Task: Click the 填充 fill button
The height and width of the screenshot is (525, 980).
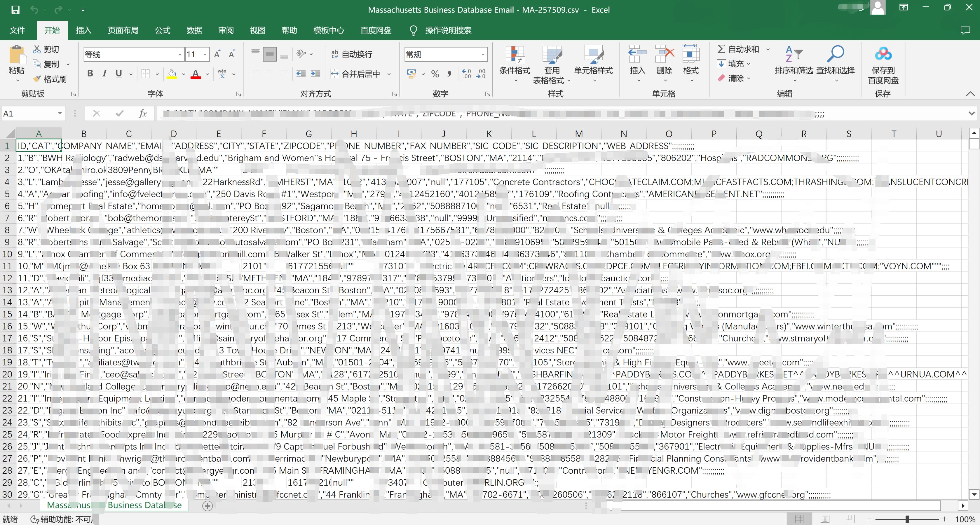Action: click(733, 64)
